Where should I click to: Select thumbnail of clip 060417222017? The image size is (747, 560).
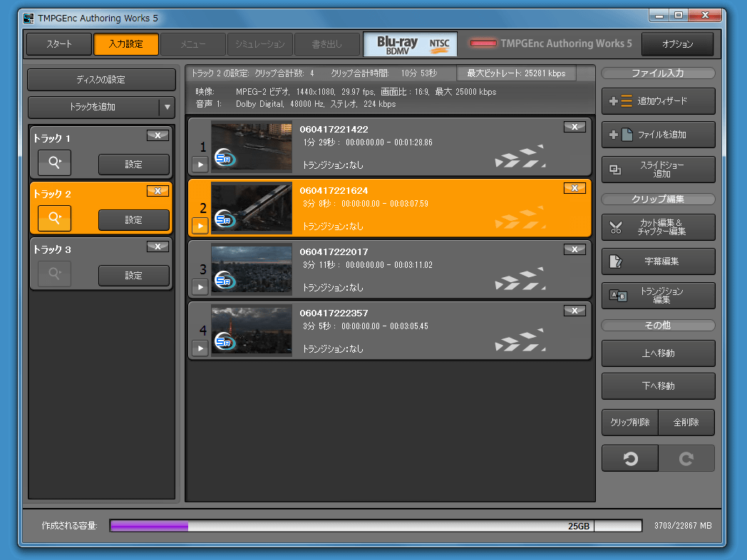(x=252, y=270)
